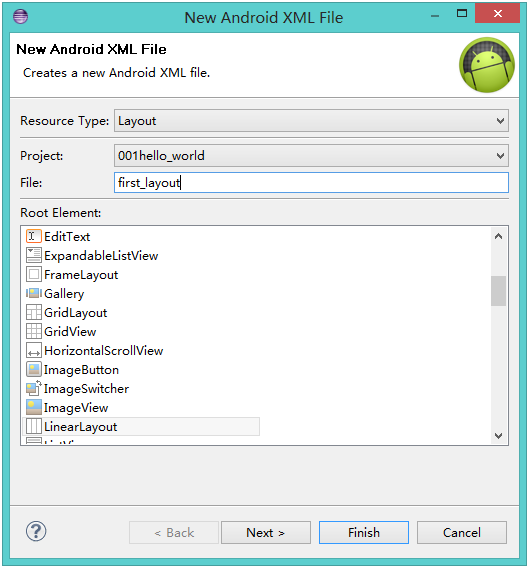The width and height of the screenshot is (529, 568).
Task: Click the Finish button
Action: [364, 532]
